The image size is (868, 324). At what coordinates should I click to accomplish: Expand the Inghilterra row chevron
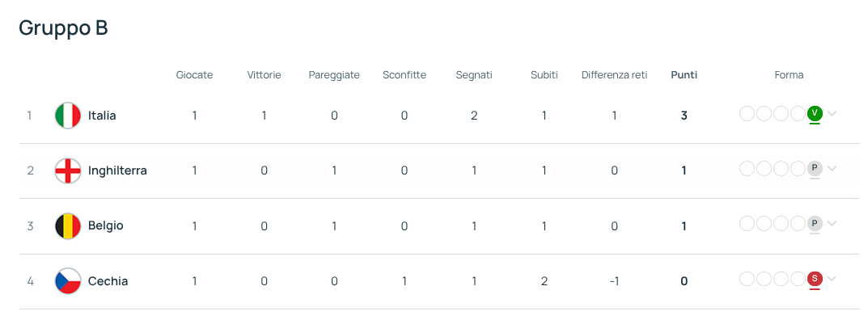coord(832,168)
